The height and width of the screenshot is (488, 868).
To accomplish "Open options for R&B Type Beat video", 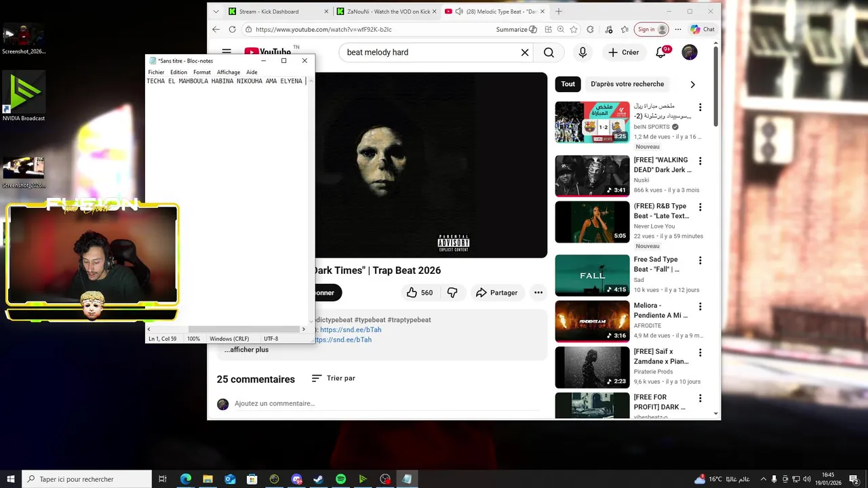I will 701,207.
